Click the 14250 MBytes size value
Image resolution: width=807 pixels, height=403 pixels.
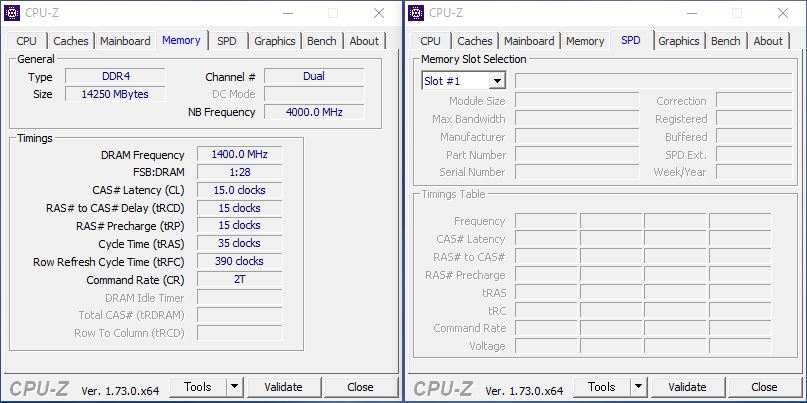115,94
